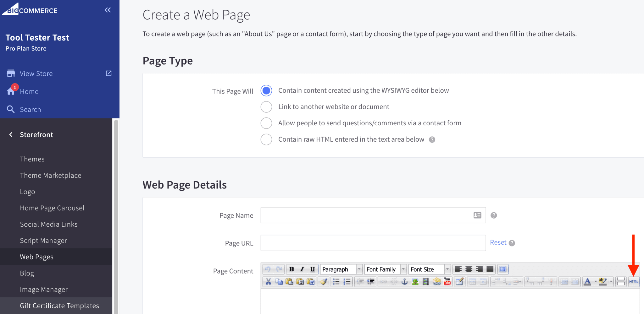This screenshot has height=314, width=644.
Task: Open Themes in the Storefront menu
Action: (32, 159)
